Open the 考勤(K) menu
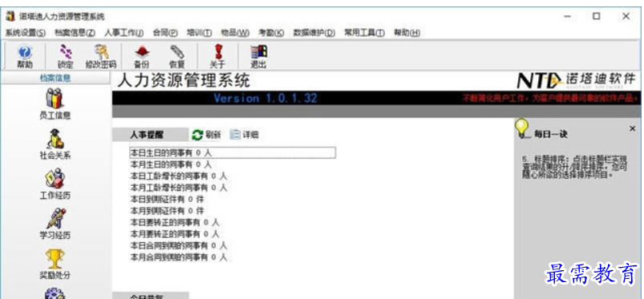The image size is (644, 299). coord(271,32)
